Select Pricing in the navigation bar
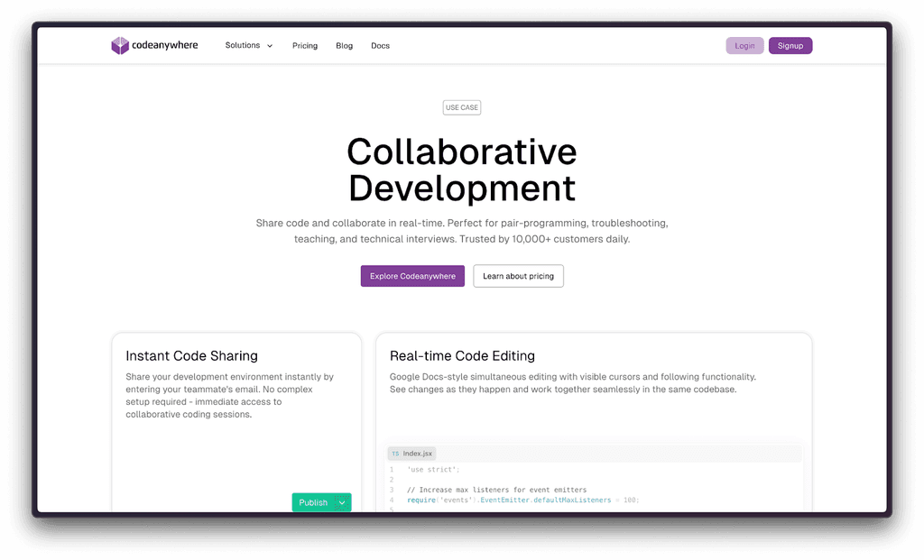This screenshot has width=924, height=560. pos(305,45)
